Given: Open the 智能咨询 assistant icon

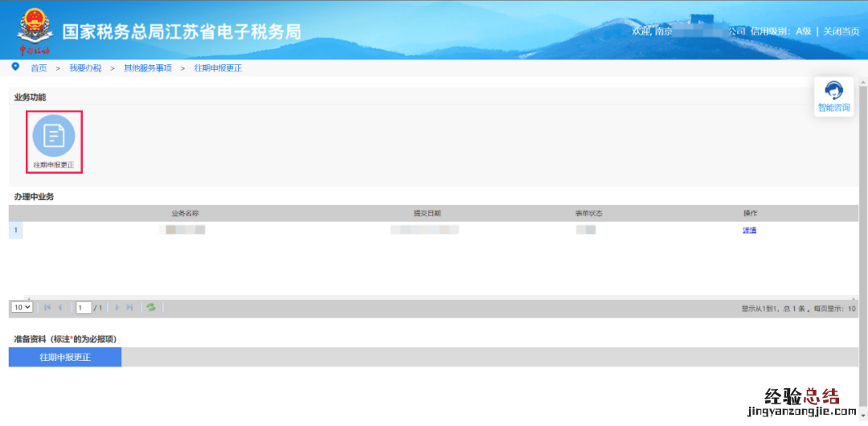Looking at the screenshot, I should tap(833, 96).
